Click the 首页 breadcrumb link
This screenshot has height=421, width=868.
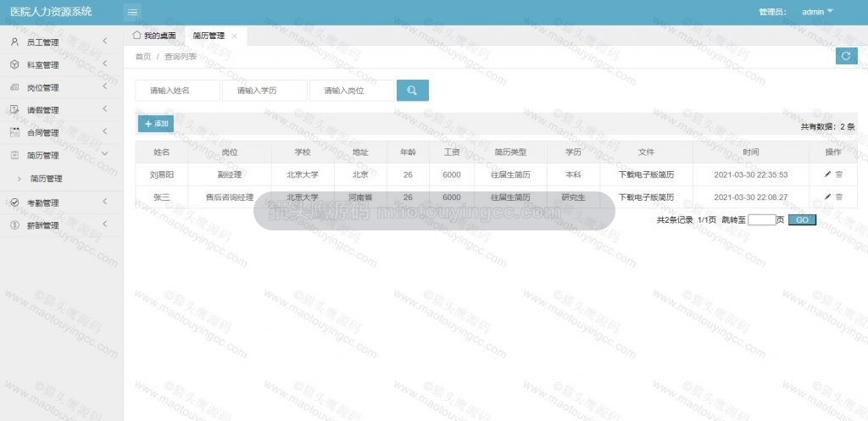pos(142,57)
